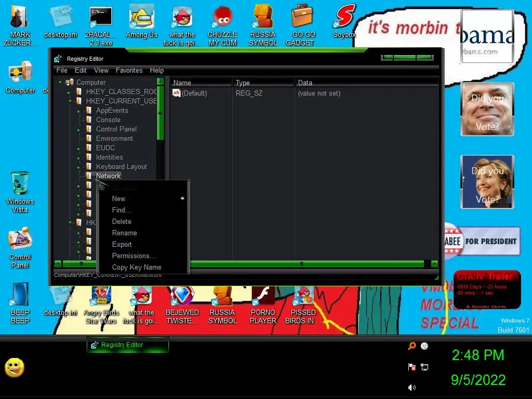Click the values pane scroll-right arrow
The image size is (532, 399).
coord(435,263)
